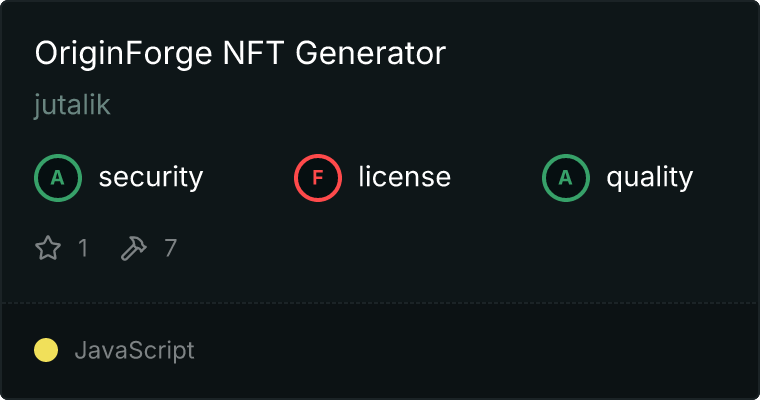Screen dimensions: 760x400
Task: Click the JavaScript language label
Action: pyautogui.click(x=134, y=351)
